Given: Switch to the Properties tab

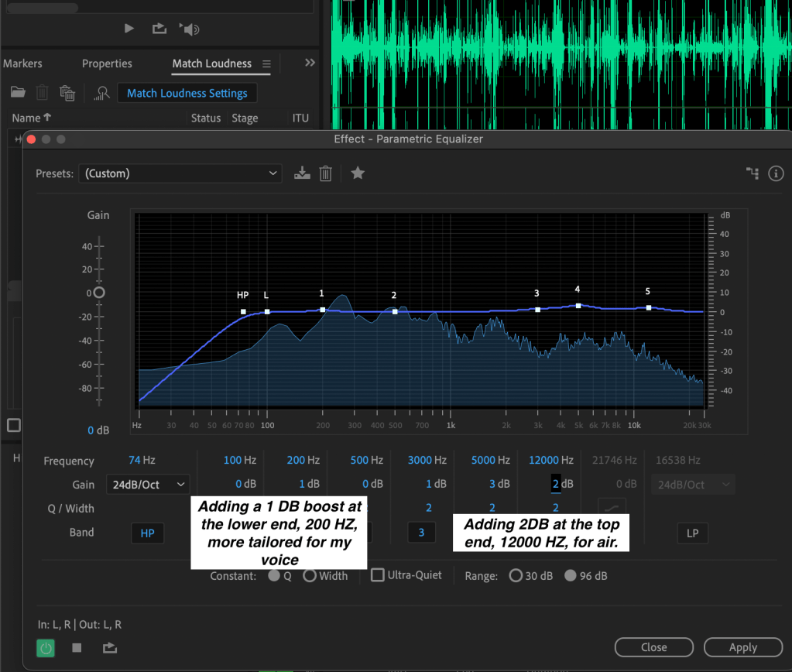Looking at the screenshot, I should pyautogui.click(x=107, y=63).
